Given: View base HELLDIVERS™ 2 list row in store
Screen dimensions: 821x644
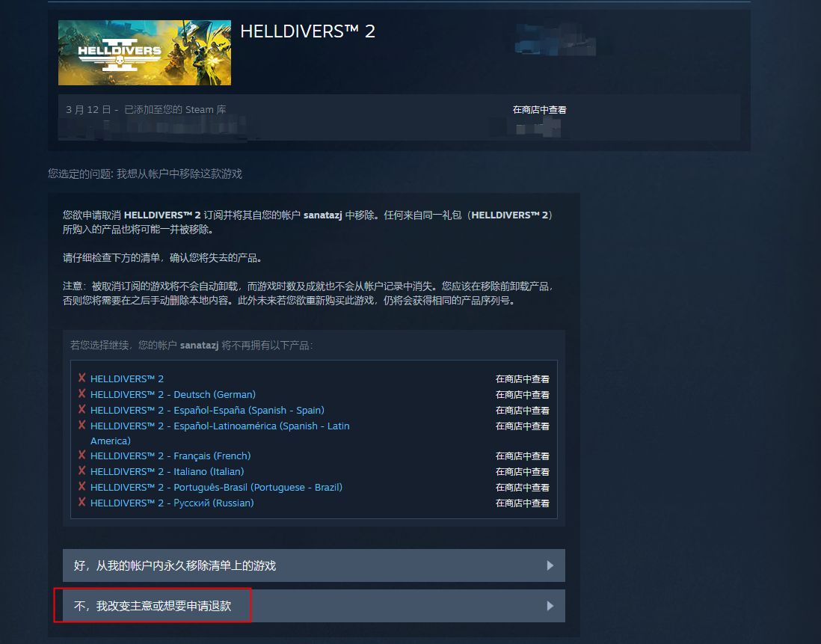Looking at the screenshot, I should (x=523, y=379).
